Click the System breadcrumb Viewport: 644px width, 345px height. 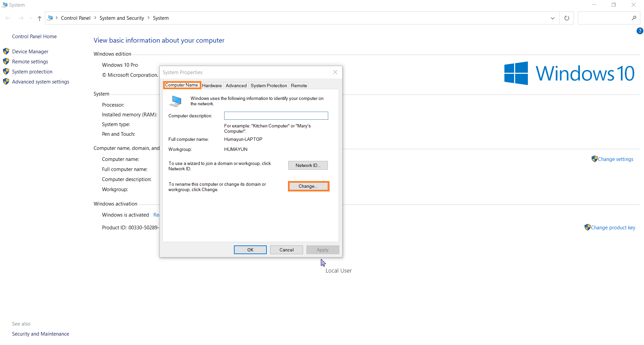click(161, 18)
